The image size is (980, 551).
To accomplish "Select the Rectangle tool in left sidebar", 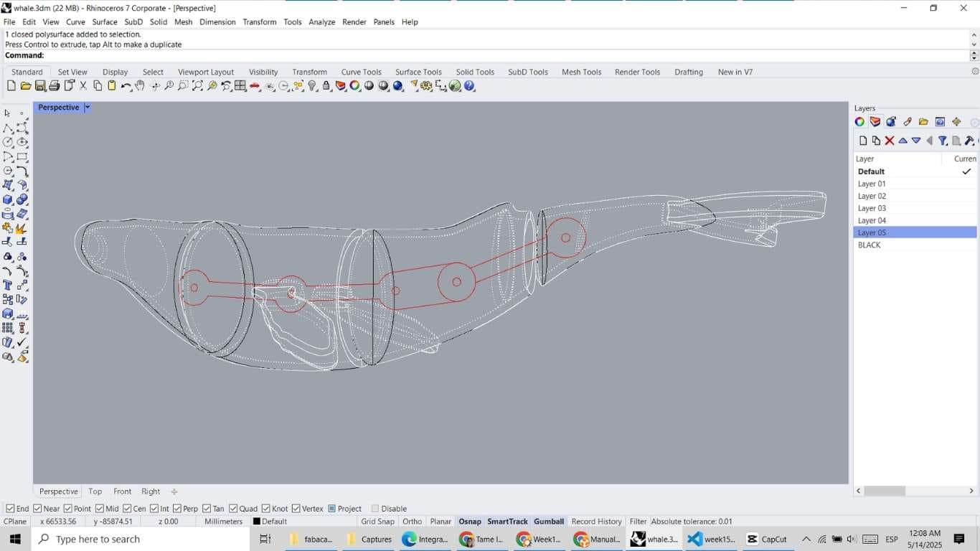I will pyautogui.click(x=22, y=156).
